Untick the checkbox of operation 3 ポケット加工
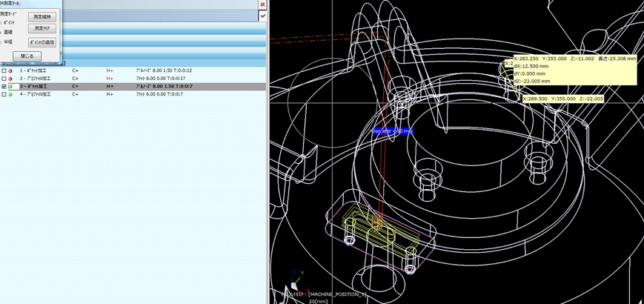644x304 pixels. 4,87
